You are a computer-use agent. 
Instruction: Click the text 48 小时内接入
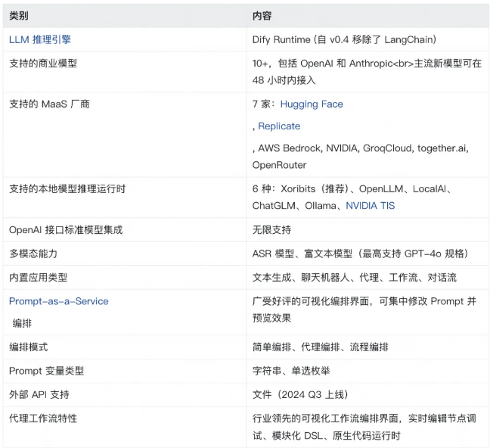(284, 80)
